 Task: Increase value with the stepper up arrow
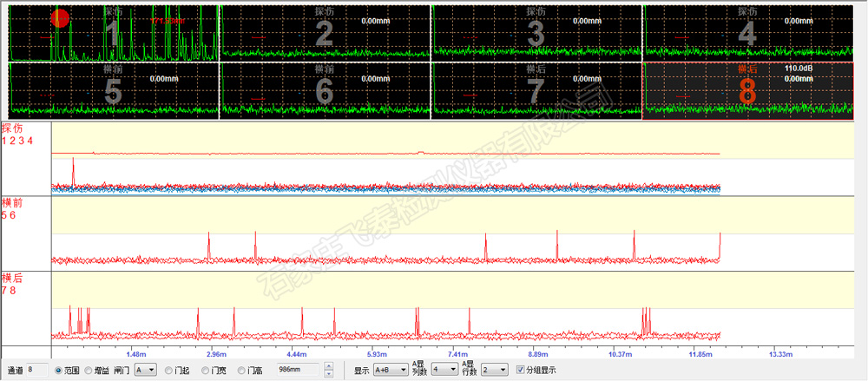[x=328, y=365]
